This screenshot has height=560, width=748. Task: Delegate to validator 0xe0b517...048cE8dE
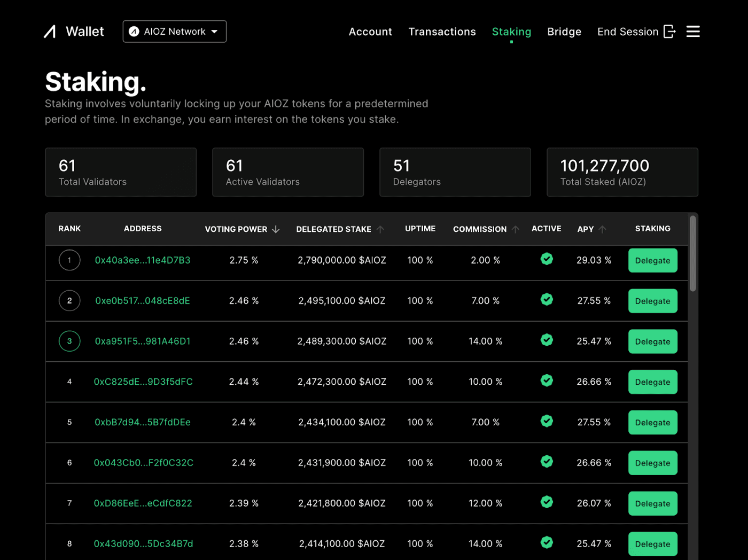click(653, 301)
